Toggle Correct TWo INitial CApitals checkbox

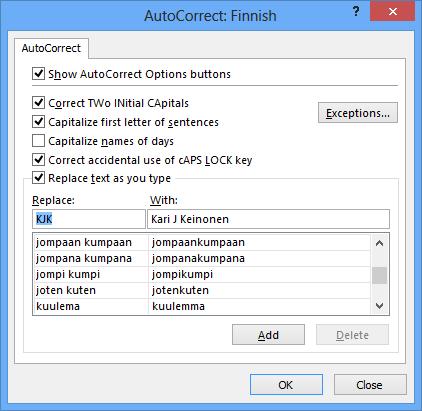pos(39,103)
